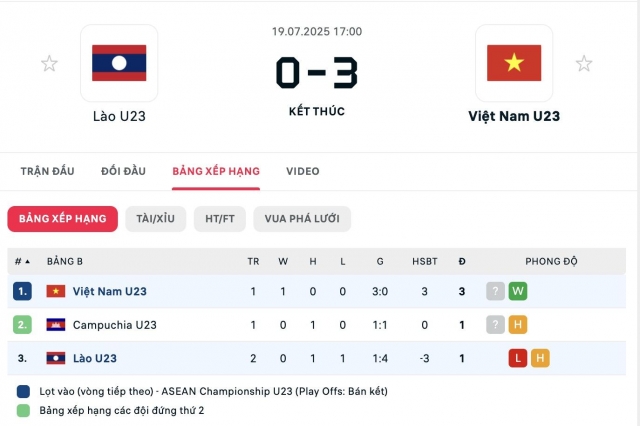Click the green W form badge for Việt Nam
The width and height of the screenshot is (640, 426).
(518, 291)
